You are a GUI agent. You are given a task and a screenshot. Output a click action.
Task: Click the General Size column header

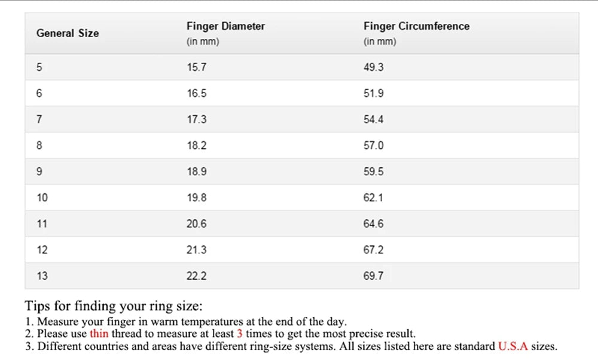pos(68,33)
